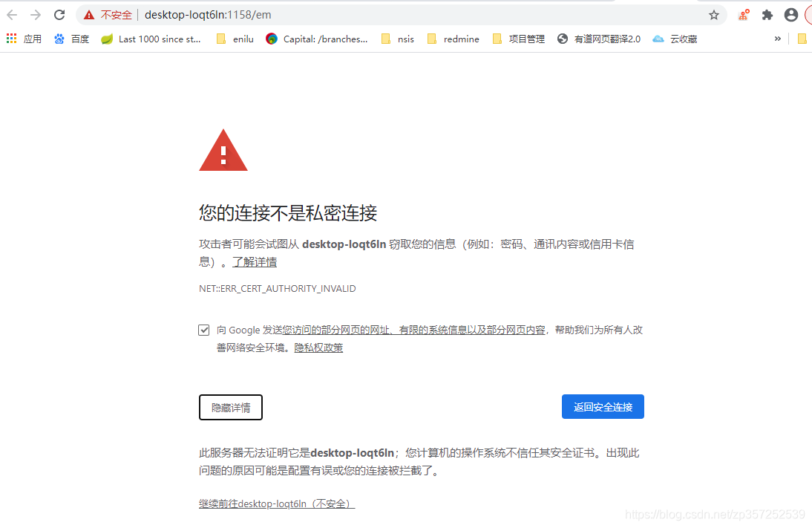This screenshot has height=528, width=812.
Task: Open the user profile avatar icon
Action: 790,15
